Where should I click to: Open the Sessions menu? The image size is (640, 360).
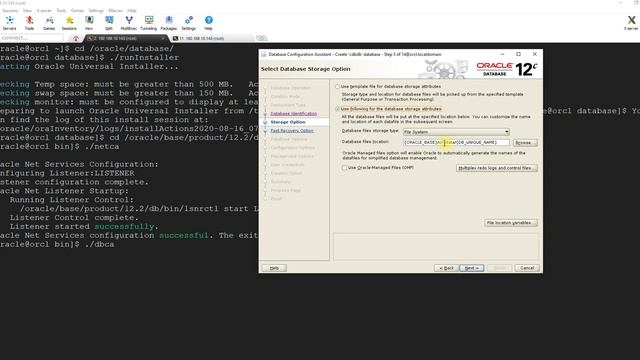click(10, 11)
